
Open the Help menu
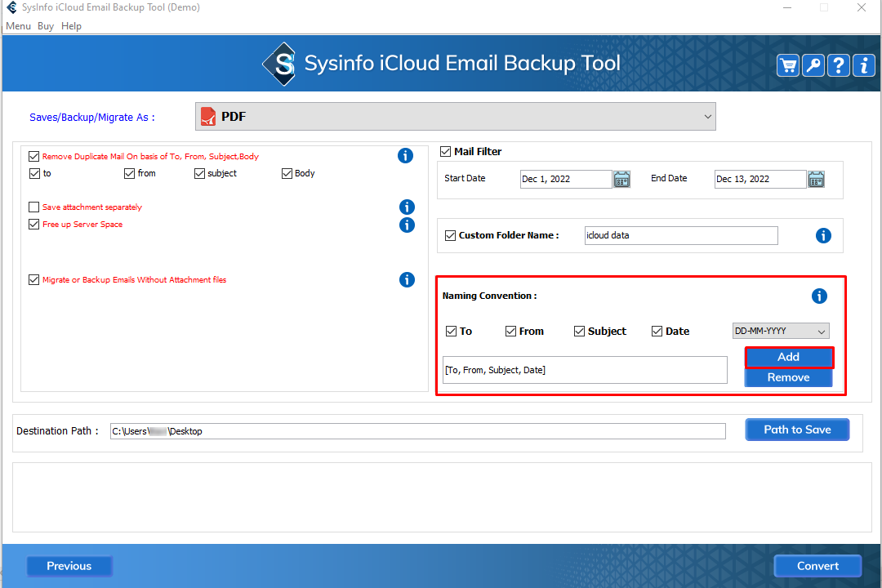click(x=72, y=26)
